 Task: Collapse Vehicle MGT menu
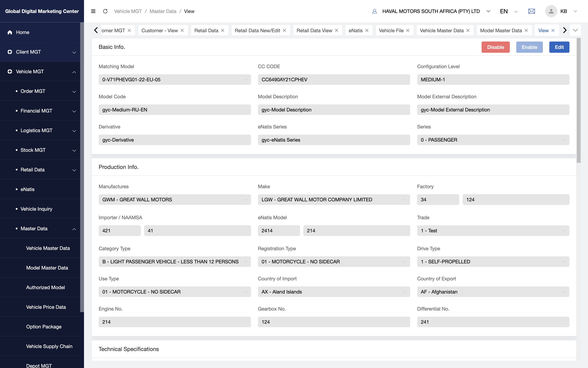(74, 72)
